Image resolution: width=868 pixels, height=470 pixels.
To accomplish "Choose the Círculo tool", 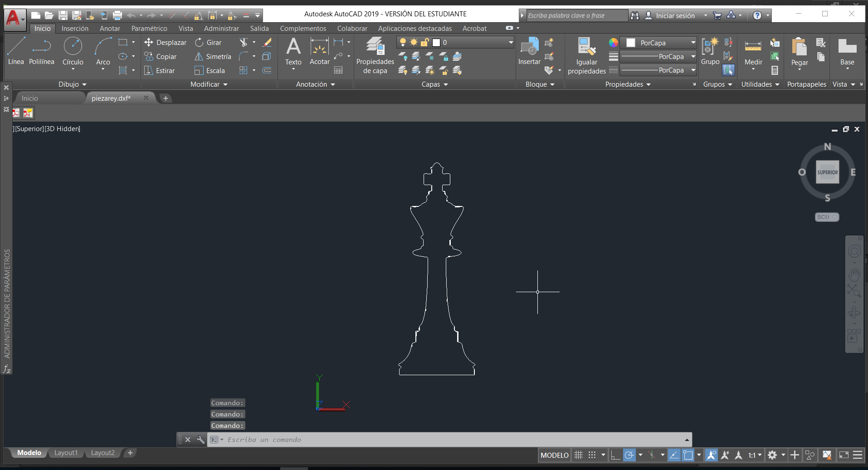I will [73, 51].
